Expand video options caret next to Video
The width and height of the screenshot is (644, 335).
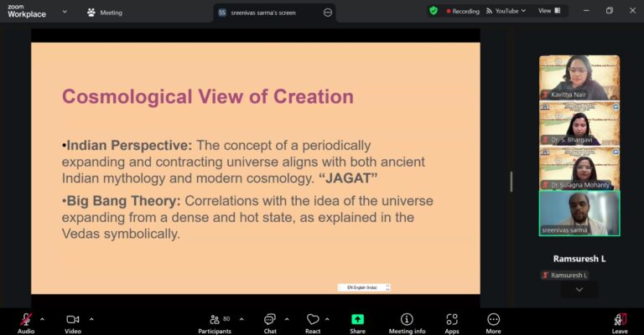pyautogui.click(x=91, y=319)
